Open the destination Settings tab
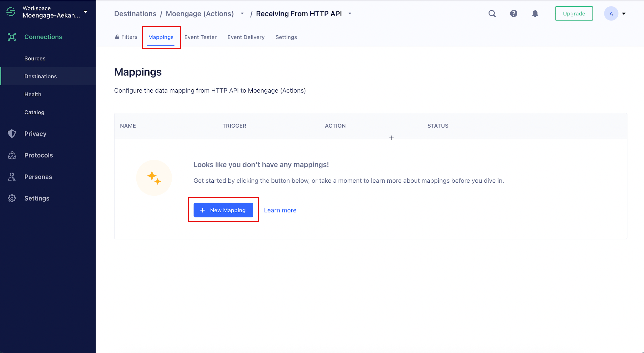Image resolution: width=644 pixels, height=353 pixels. (286, 37)
